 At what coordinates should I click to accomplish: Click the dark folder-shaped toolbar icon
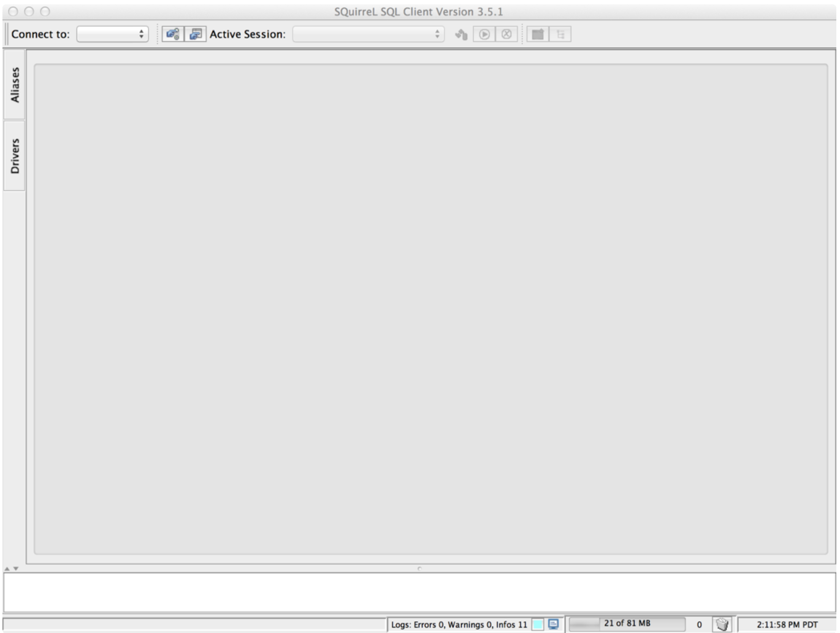538,34
